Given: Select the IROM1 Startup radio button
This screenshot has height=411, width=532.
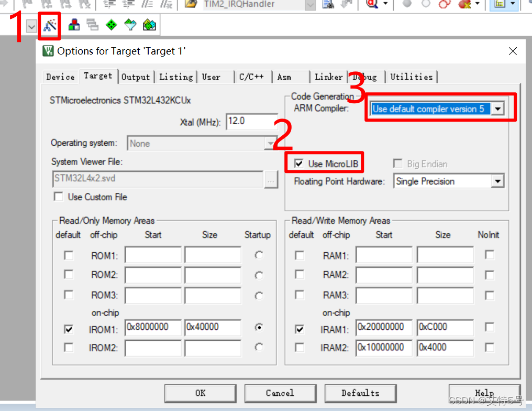Looking at the screenshot, I should pyautogui.click(x=259, y=327).
